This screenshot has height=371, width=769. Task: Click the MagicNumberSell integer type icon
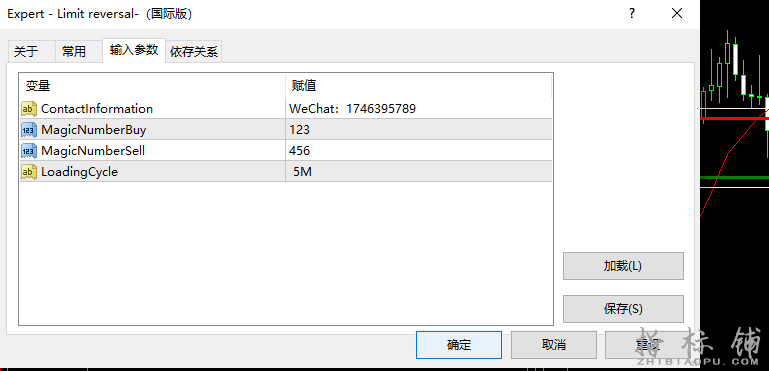[29, 151]
